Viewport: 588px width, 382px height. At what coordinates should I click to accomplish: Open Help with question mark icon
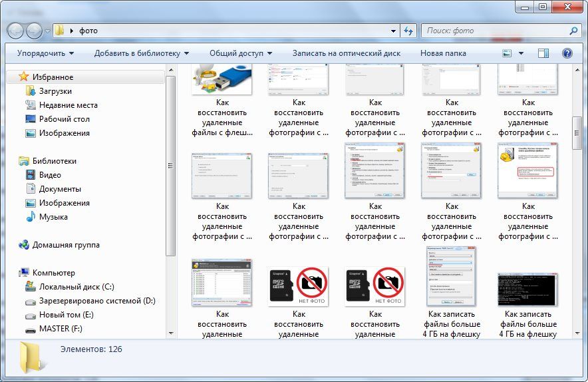(567, 53)
